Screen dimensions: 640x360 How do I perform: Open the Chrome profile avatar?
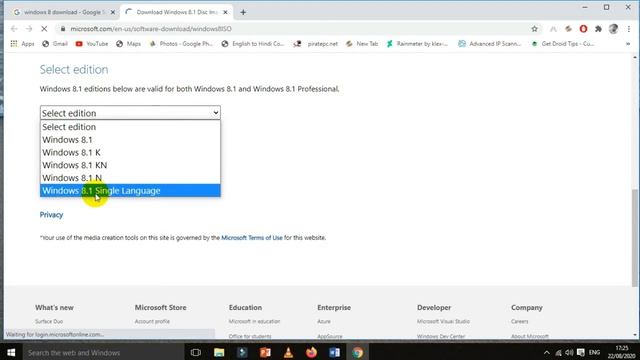point(613,29)
